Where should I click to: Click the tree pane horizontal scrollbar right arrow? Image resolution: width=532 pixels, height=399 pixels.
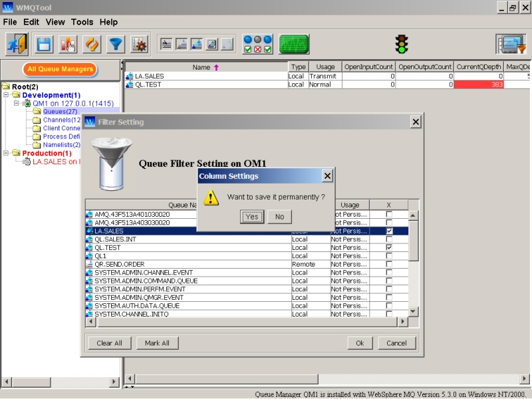click(114, 382)
